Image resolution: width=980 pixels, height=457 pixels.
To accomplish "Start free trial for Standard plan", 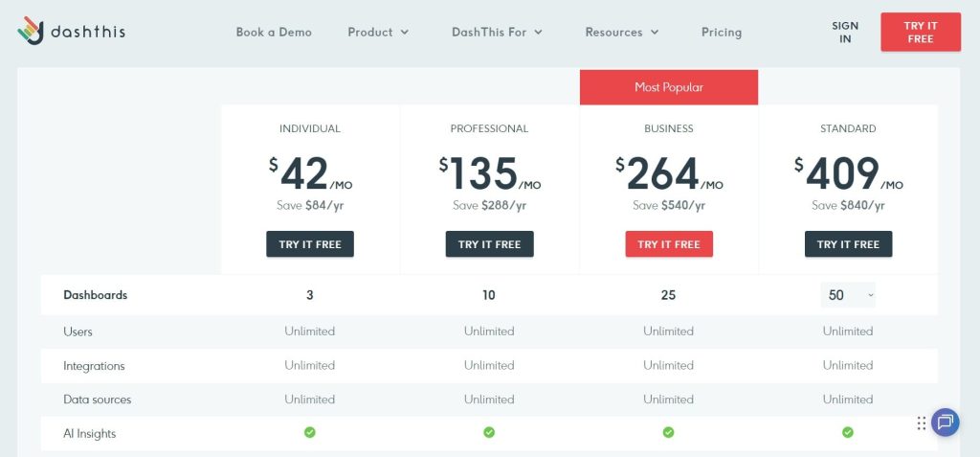I will [848, 244].
